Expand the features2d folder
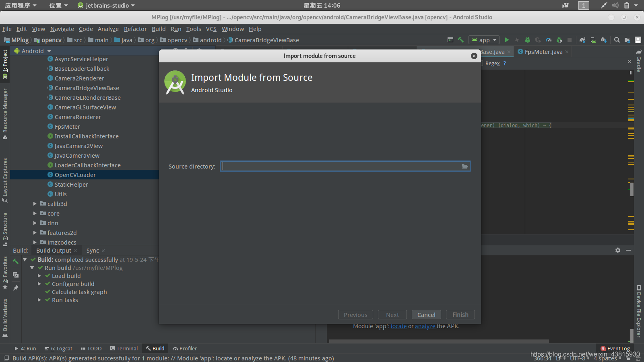The width and height of the screenshot is (644, 362). pos(35,233)
